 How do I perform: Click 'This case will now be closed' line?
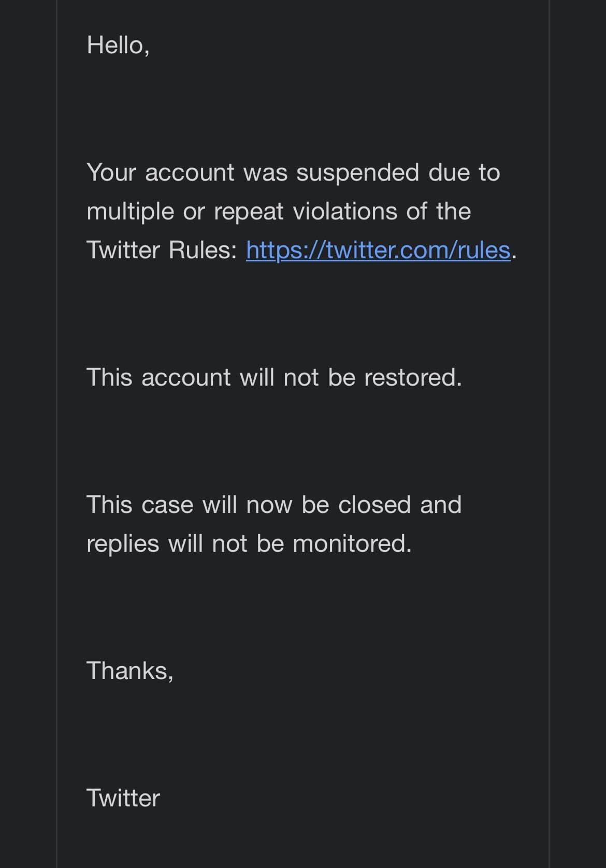[x=249, y=505]
